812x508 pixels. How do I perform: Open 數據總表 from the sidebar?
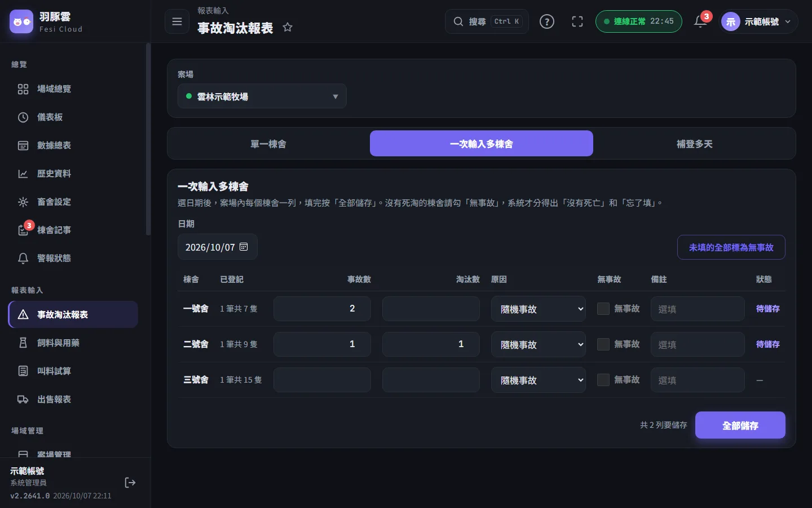[x=73, y=145]
